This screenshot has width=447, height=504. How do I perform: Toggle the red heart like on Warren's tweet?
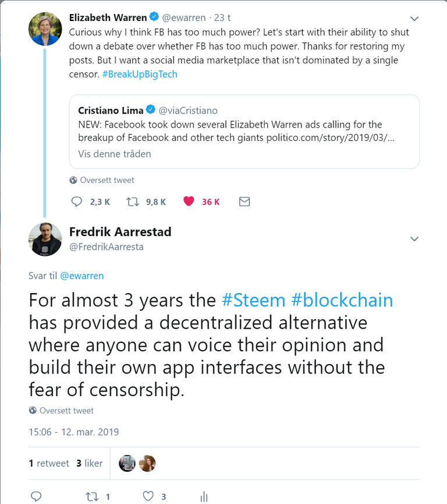coord(189,202)
